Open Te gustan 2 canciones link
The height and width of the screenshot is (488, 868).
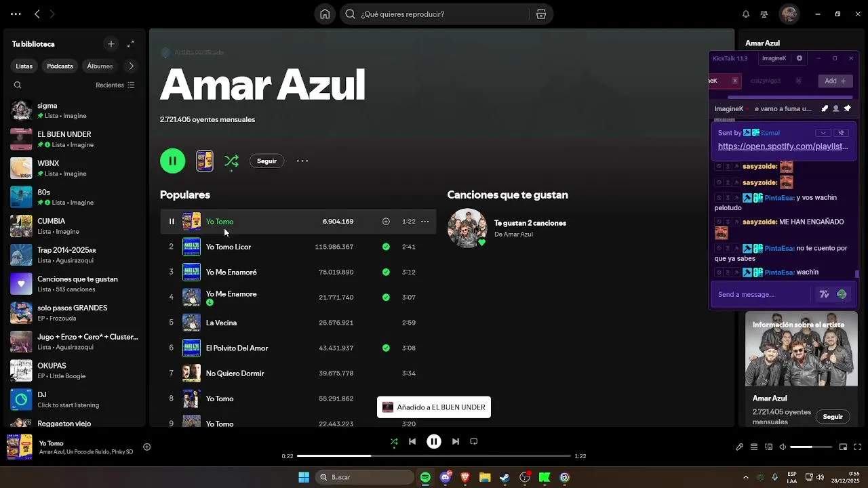[x=530, y=223]
